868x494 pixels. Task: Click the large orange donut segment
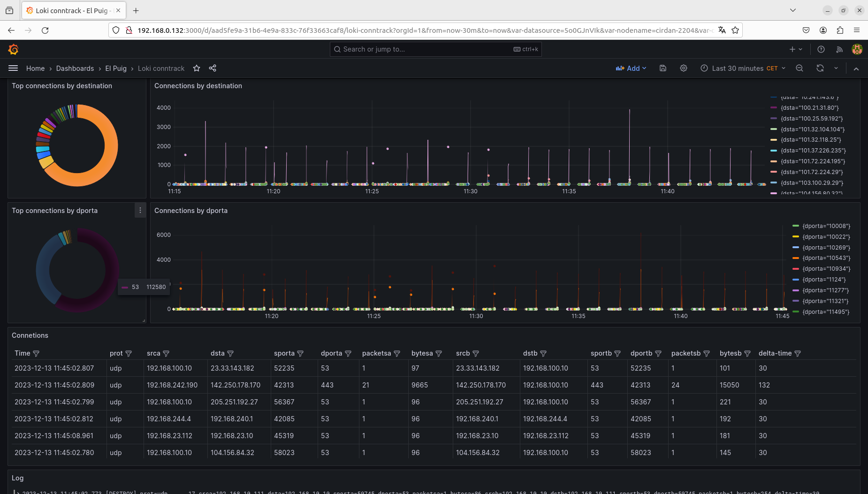(111, 145)
